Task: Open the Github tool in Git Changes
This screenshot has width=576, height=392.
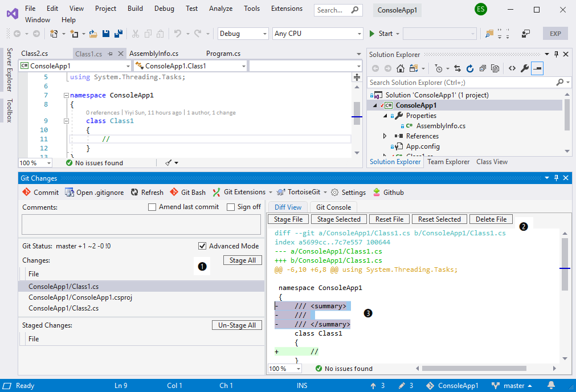Action: point(389,193)
